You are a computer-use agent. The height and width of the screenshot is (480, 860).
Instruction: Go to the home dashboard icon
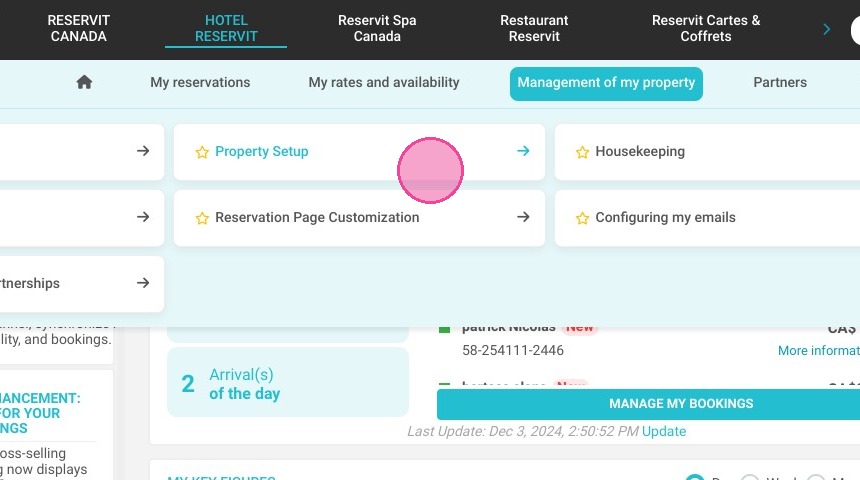[x=84, y=82]
